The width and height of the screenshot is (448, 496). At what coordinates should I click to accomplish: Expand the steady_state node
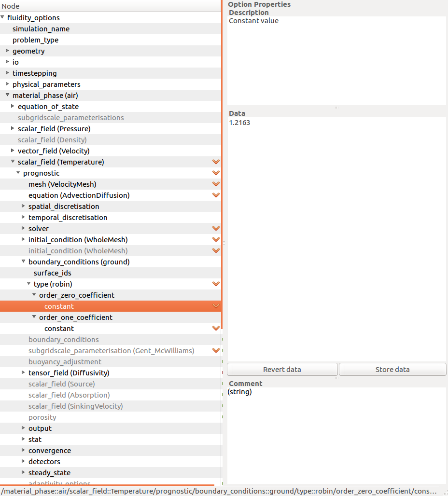pos(23,472)
